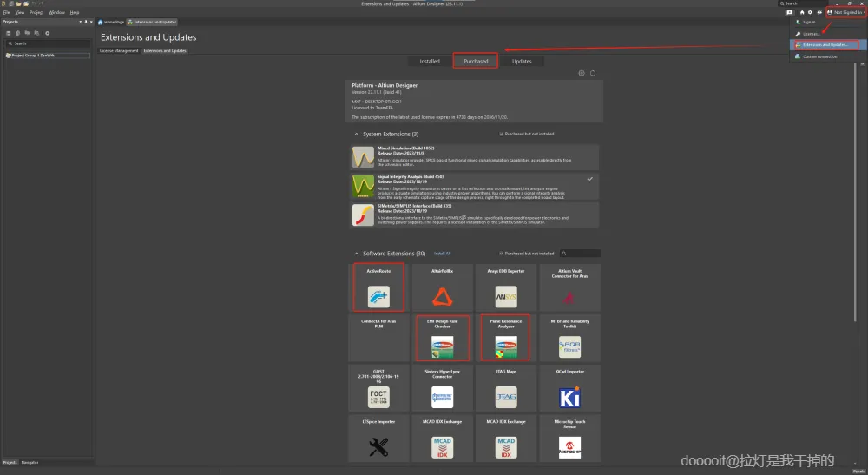Click the home icon in top-right toolbar
The image size is (868, 475).
[801, 12]
